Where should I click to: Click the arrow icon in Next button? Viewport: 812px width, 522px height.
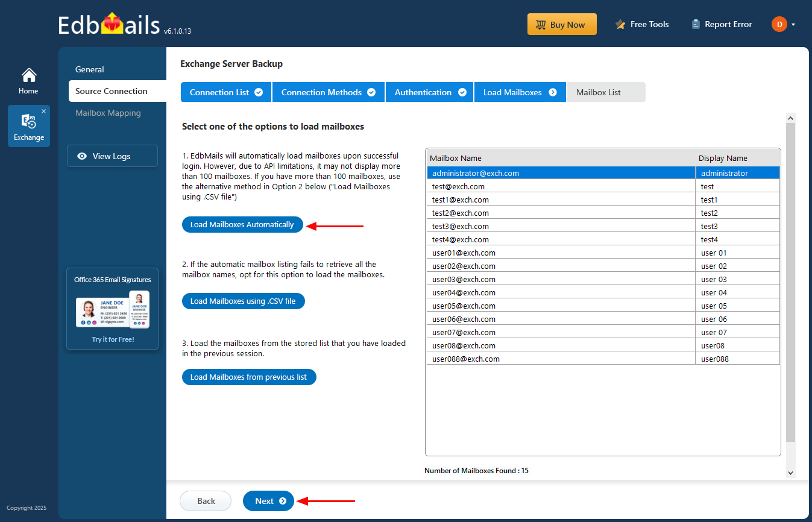coord(283,501)
